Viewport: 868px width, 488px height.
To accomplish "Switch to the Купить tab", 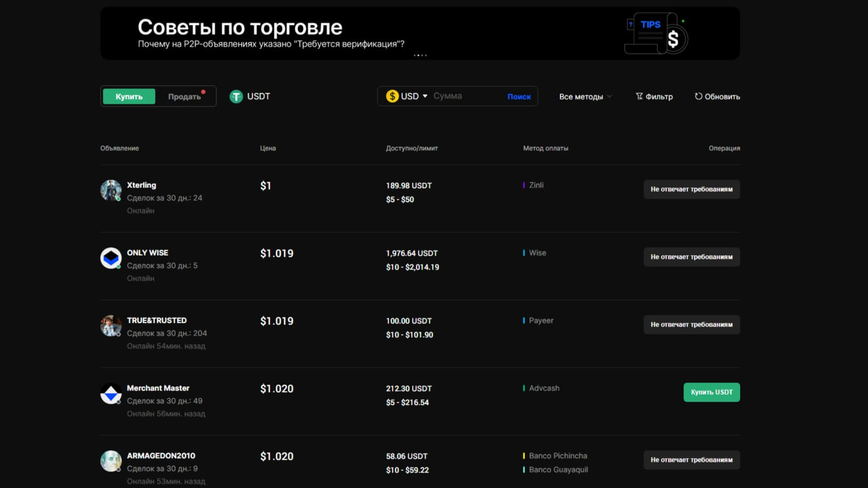I will pos(129,96).
